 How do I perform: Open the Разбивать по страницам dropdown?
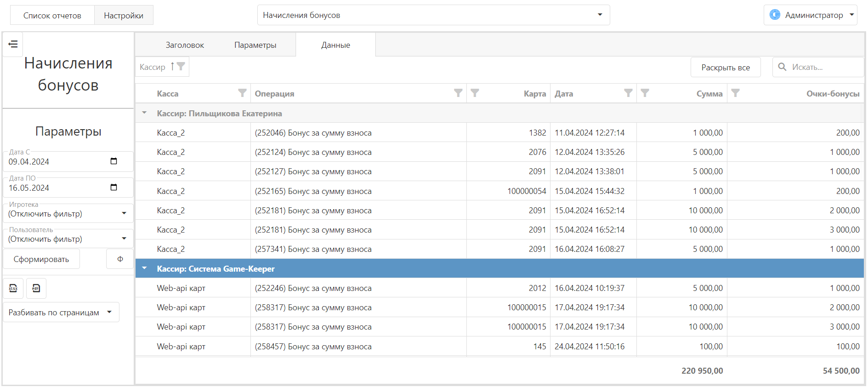[x=61, y=312]
